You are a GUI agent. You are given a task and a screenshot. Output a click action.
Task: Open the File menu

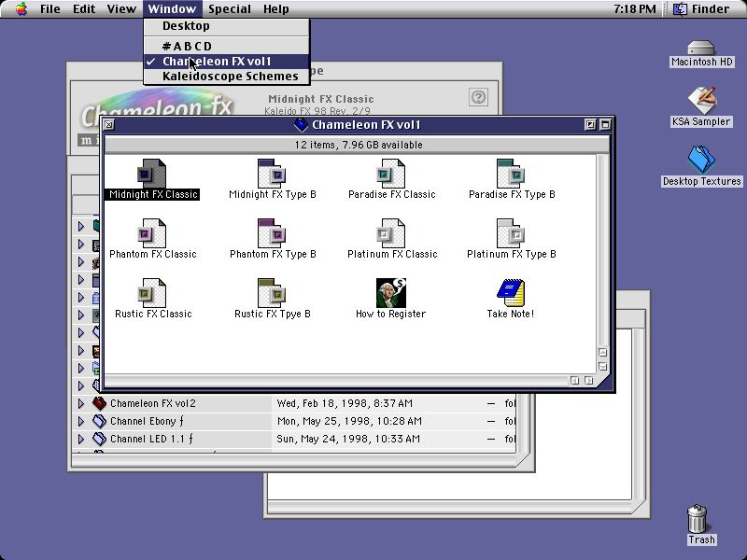click(50, 9)
